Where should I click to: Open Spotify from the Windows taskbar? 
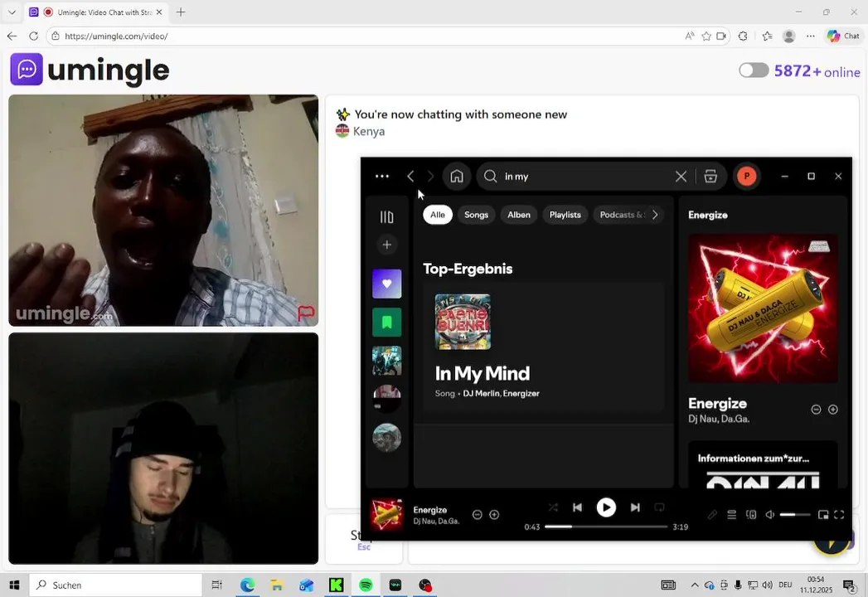pyautogui.click(x=366, y=585)
